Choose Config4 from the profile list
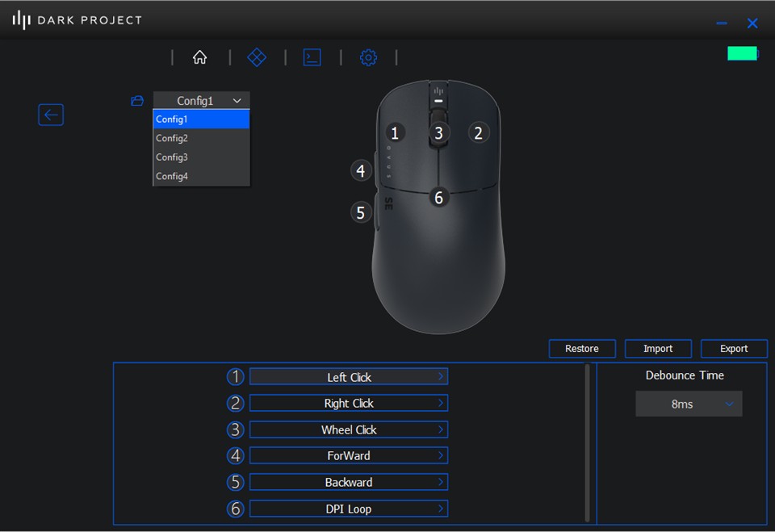The image size is (775, 532). point(201,176)
